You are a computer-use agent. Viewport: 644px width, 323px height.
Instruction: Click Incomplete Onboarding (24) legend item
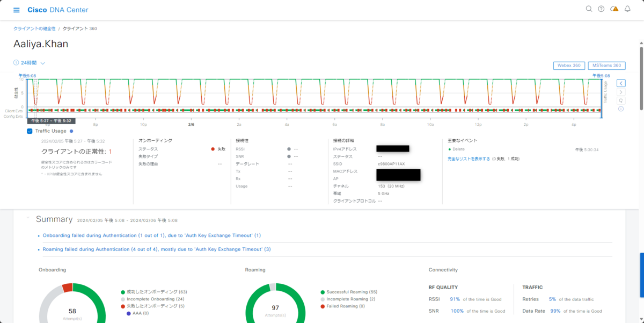pos(153,299)
